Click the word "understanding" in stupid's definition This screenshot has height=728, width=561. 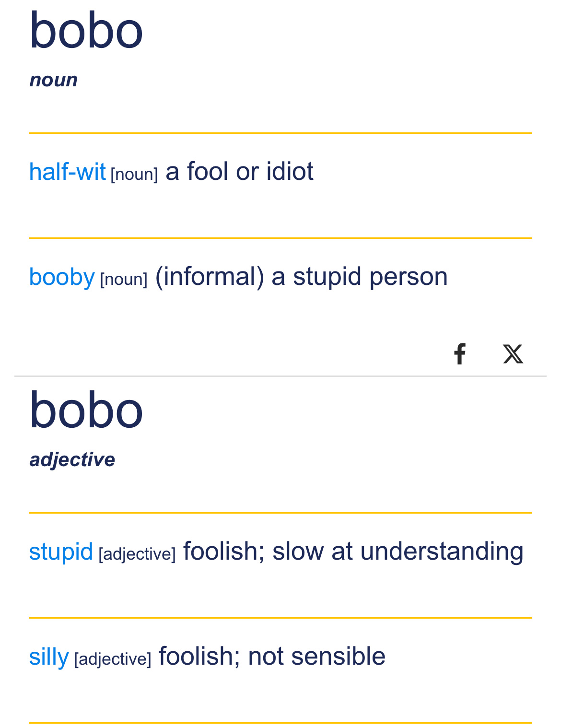coord(442,552)
